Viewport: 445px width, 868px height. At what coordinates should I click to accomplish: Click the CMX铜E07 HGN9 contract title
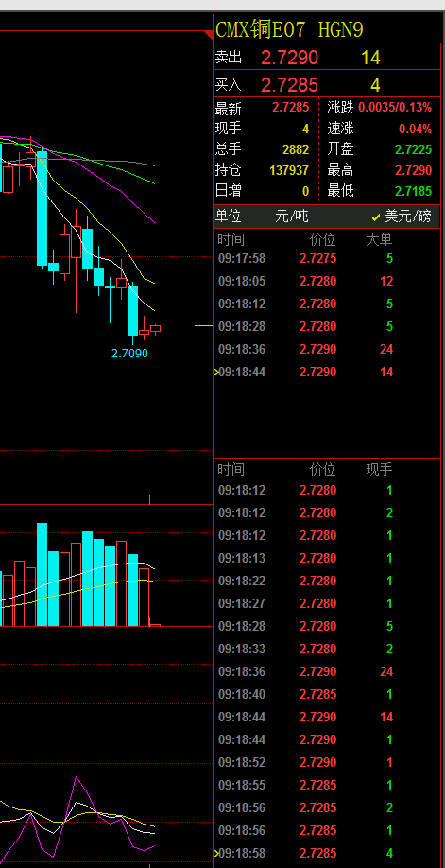[289, 29]
